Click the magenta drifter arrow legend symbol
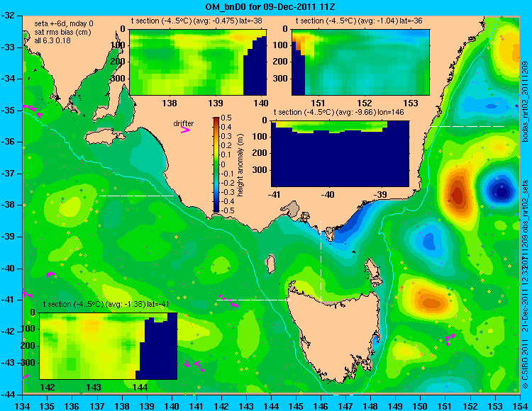Screen dimensions: 532x411 pyautogui.click(x=185, y=130)
